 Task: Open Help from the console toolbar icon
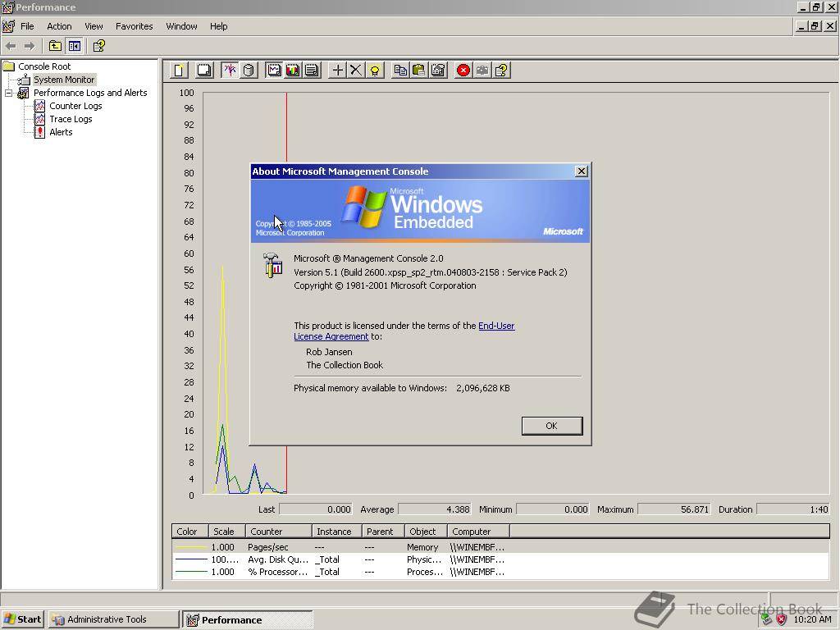98,46
